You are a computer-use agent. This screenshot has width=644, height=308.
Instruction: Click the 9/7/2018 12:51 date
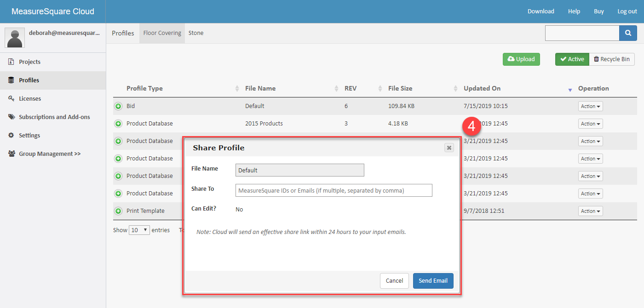tap(484, 211)
